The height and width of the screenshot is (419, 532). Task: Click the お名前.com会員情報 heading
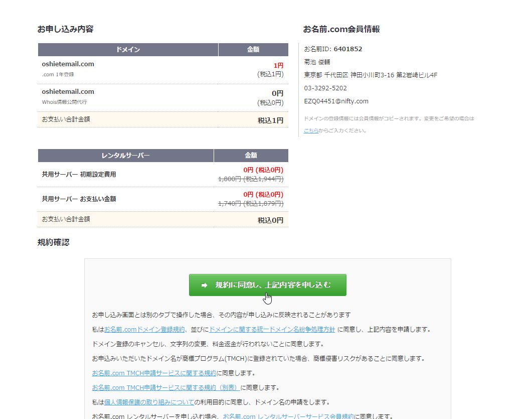click(341, 29)
